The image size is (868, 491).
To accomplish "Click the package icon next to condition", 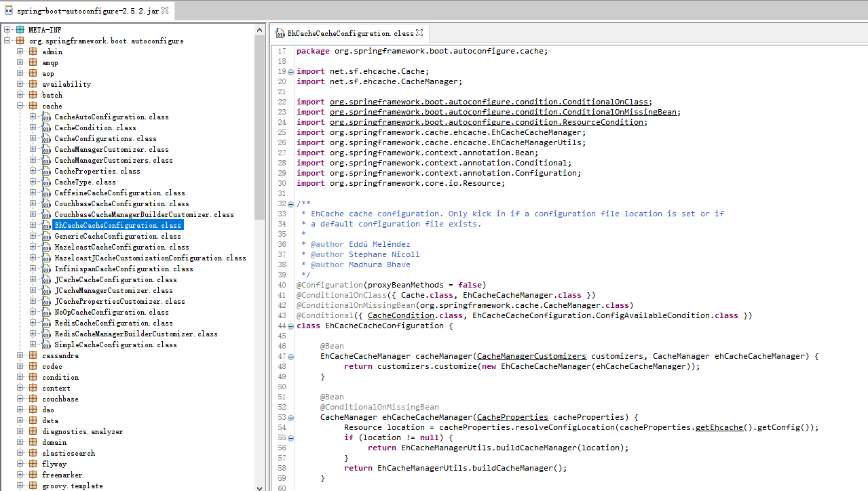I will [32, 377].
